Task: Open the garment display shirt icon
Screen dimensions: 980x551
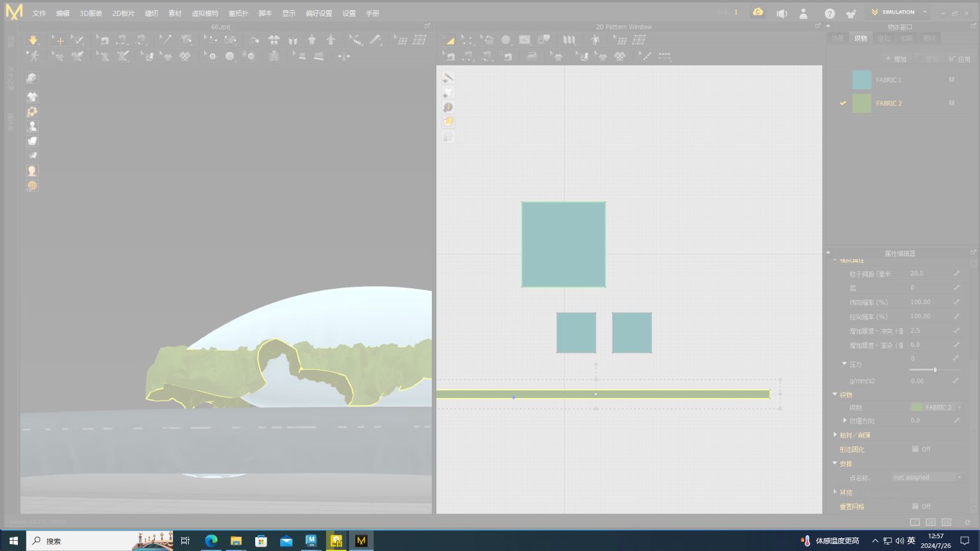Action: [32, 96]
